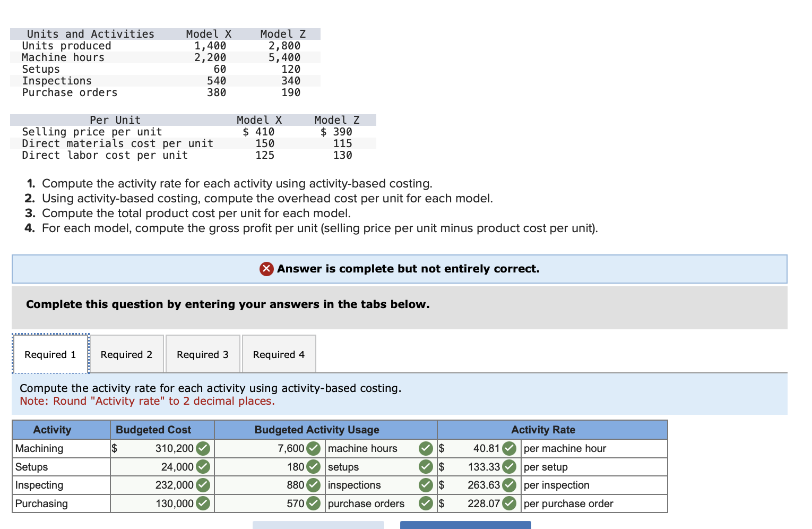Screen dimensions: 812x529
Task: Click checkmark beside 40.81 activity rate
Action: pyautogui.click(x=509, y=449)
